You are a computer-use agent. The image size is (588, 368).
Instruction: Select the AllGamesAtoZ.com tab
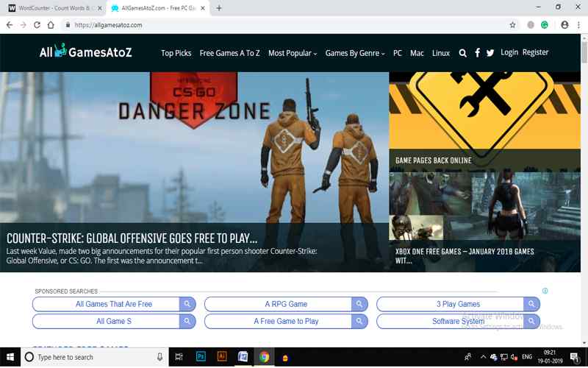click(158, 8)
